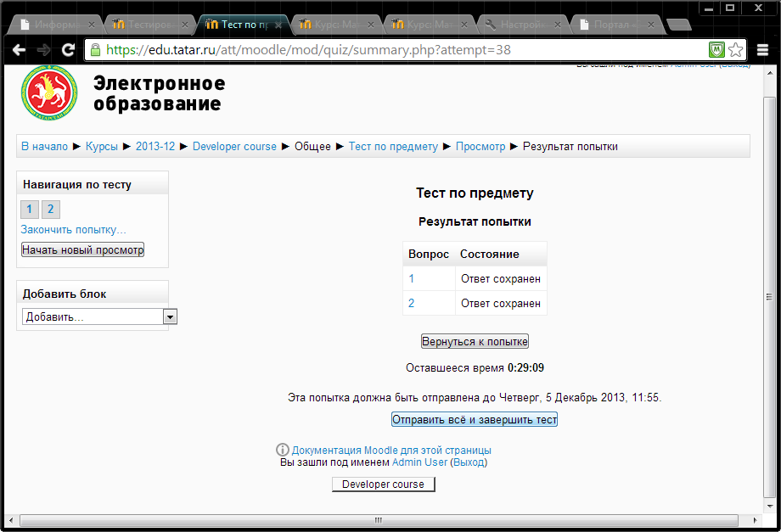Open 'Admin User' profile link at bottom
Image resolution: width=781 pixels, height=532 pixels.
point(419,462)
